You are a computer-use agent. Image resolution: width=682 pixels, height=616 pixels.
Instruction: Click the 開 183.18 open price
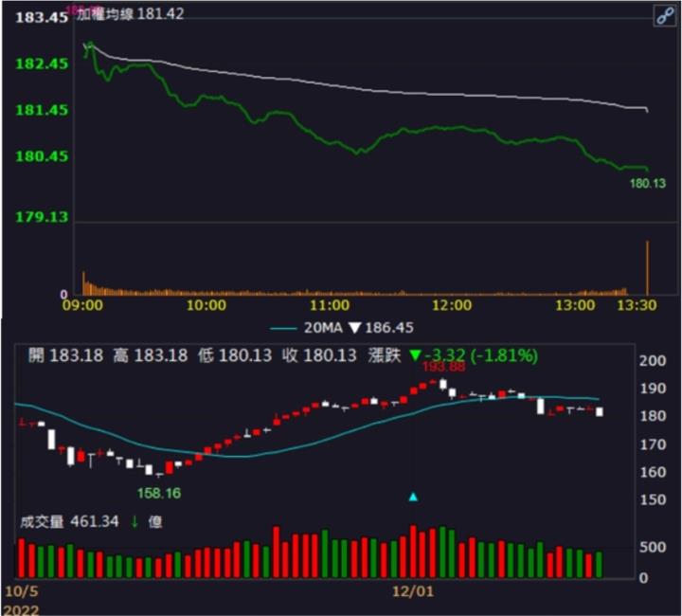65,355
